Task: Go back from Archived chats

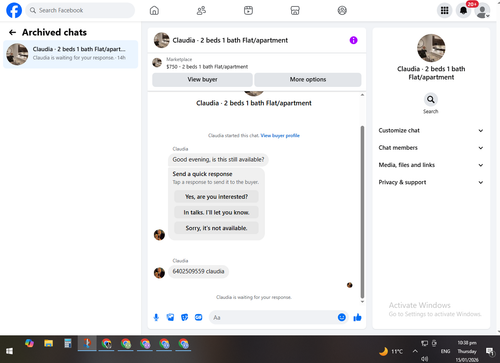Action: 12,32
